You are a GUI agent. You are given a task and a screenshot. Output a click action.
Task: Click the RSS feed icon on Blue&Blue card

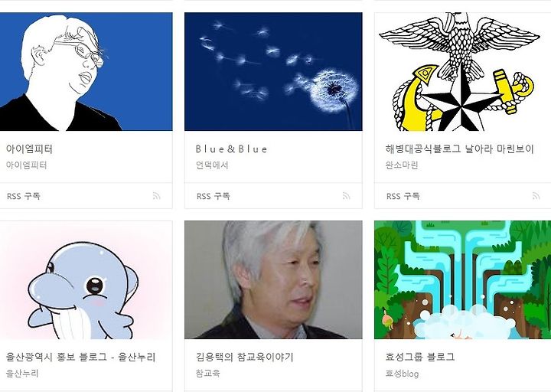(347, 196)
